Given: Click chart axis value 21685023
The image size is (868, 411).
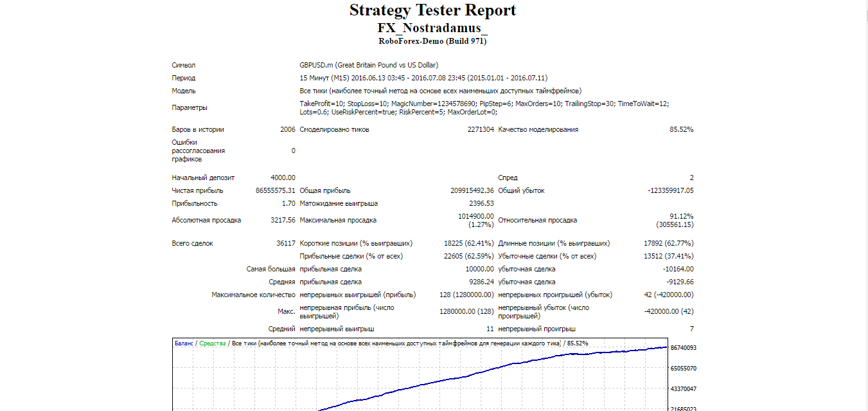Looking at the screenshot, I should (x=685, y=409).
